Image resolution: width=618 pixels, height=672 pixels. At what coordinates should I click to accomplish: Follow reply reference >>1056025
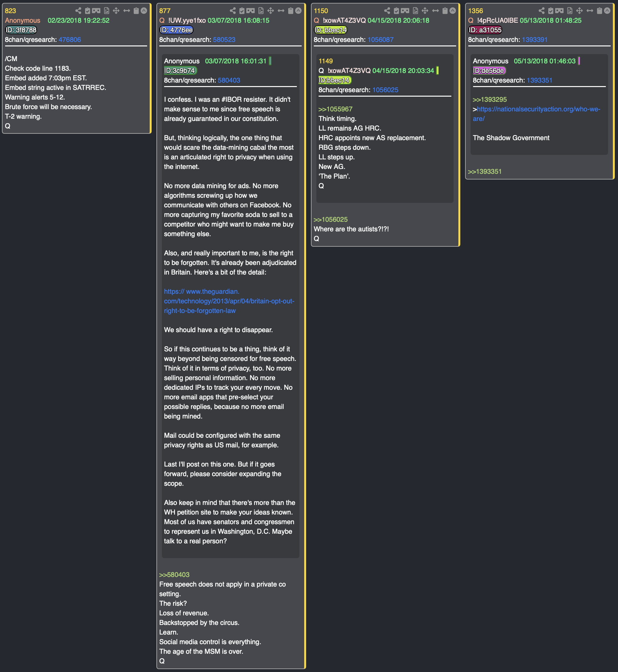coord(330,220)
